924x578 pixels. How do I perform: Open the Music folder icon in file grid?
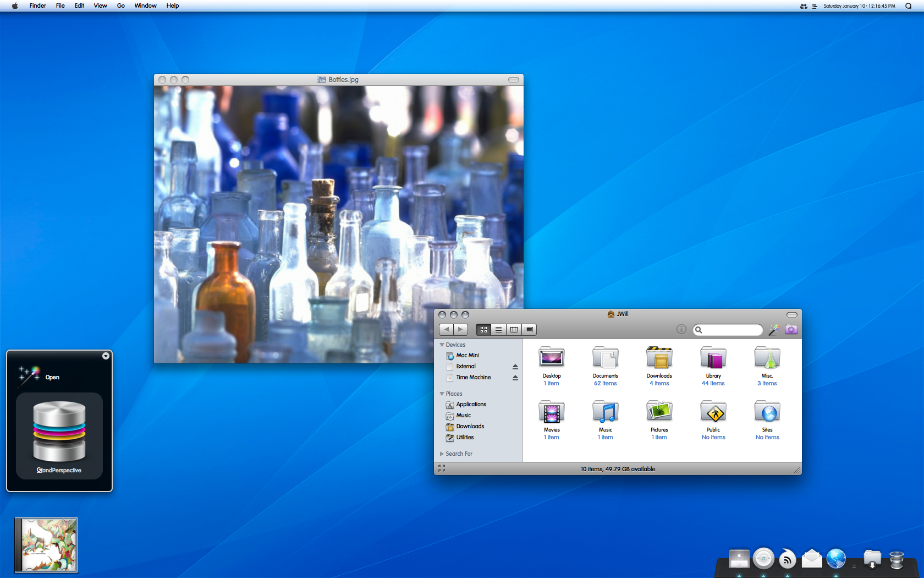click(x=605, y=412)
